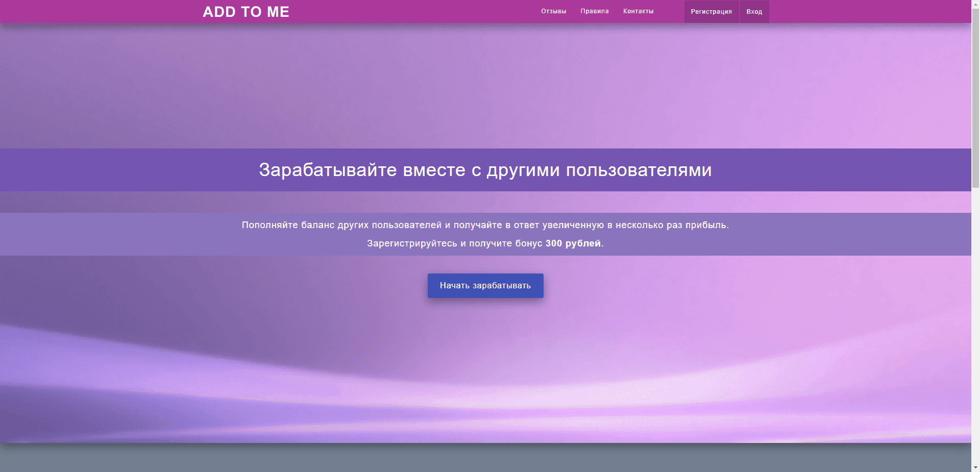Click the pink top navigation bar

click(x=408, y=11)
